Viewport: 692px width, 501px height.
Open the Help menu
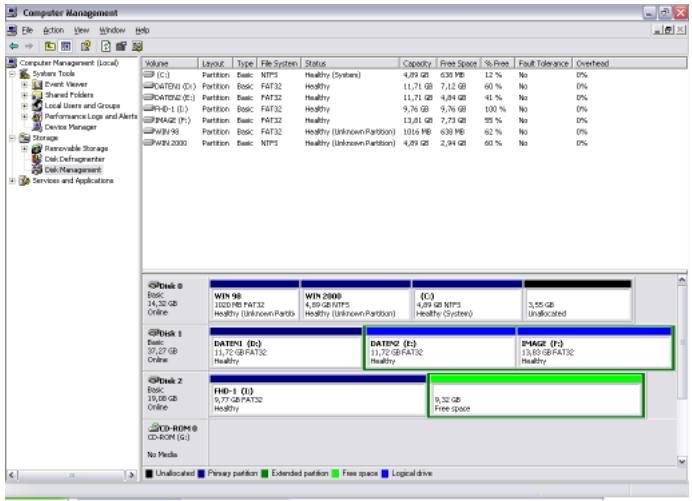coord(142,30)
